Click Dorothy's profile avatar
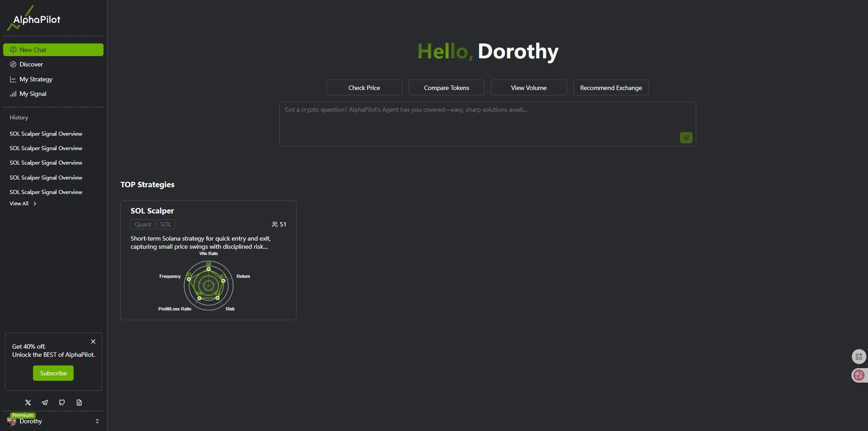This screenshot has width=868, height=431. point(11,421)
